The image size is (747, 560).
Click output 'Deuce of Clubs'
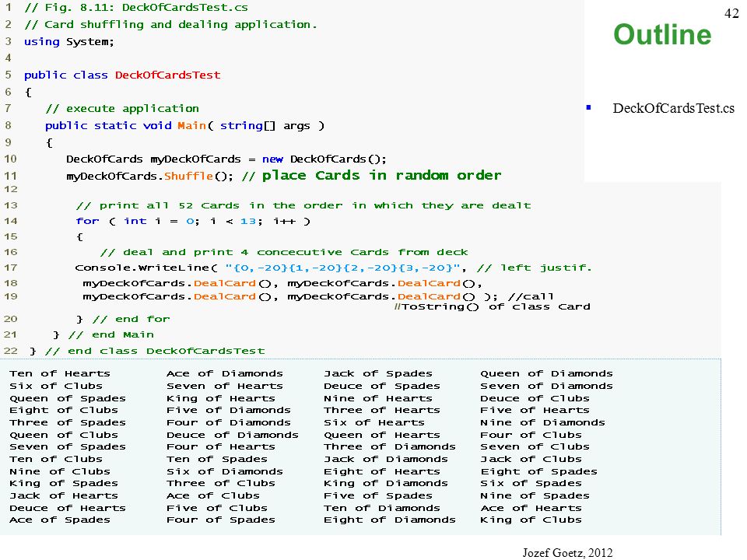coord(535,398)
